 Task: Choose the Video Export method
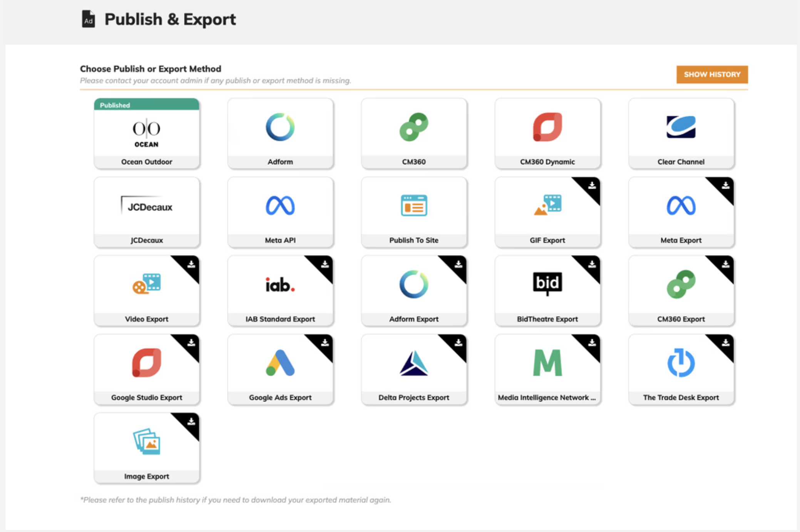click(x=146, y=291)
